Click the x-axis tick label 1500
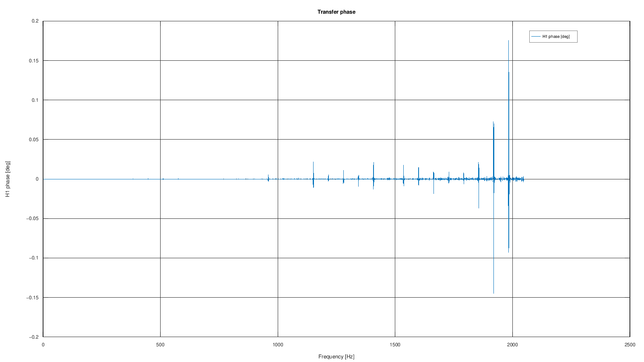 tap(395, 345)
